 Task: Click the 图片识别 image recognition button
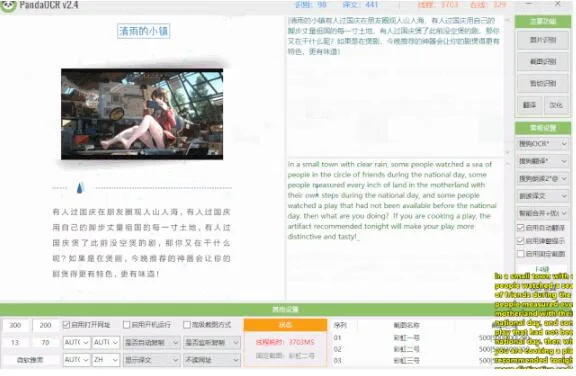543,40
